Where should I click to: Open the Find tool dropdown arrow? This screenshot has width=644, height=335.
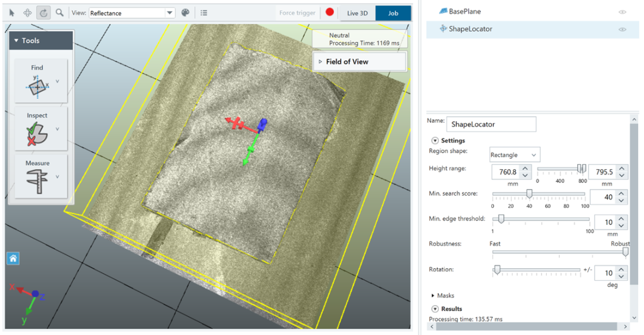click(57, 81)
